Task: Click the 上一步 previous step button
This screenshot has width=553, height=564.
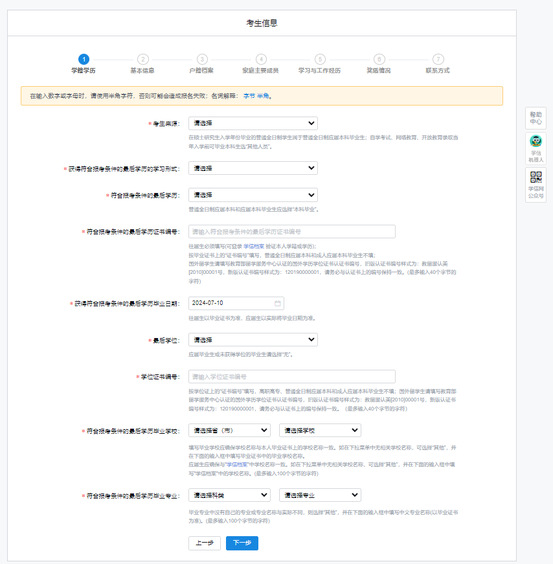Action: point(204,543)
